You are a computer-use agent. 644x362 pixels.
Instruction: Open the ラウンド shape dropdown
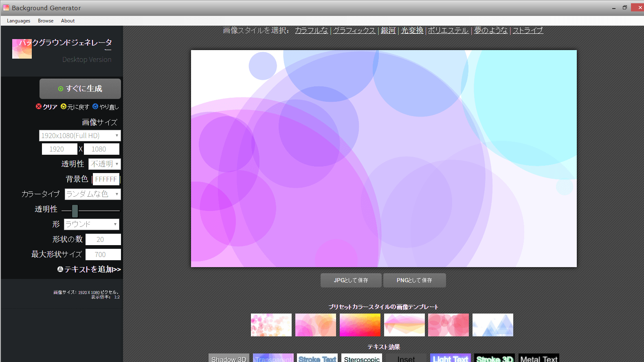[x=92, y=224]
